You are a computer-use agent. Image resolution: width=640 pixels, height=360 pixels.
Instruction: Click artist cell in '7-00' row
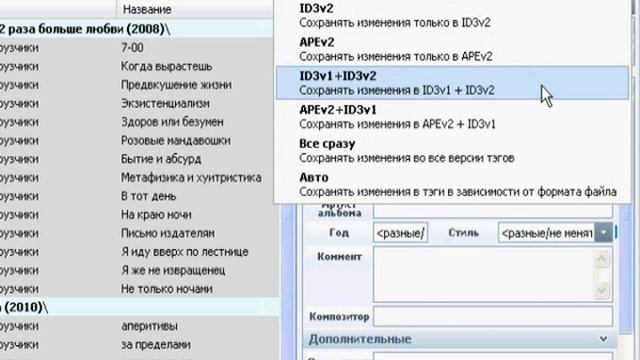pyautogui.click(x=20, y=48)
